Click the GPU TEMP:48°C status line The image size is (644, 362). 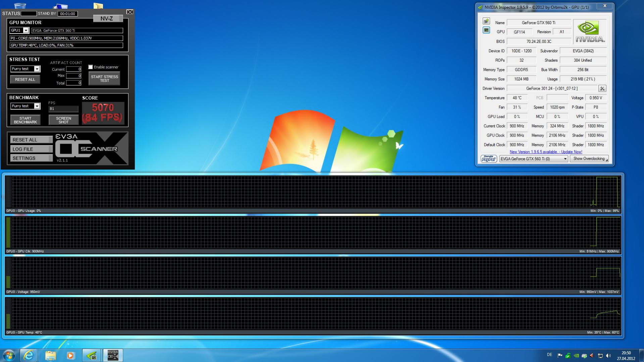point(66,45)
